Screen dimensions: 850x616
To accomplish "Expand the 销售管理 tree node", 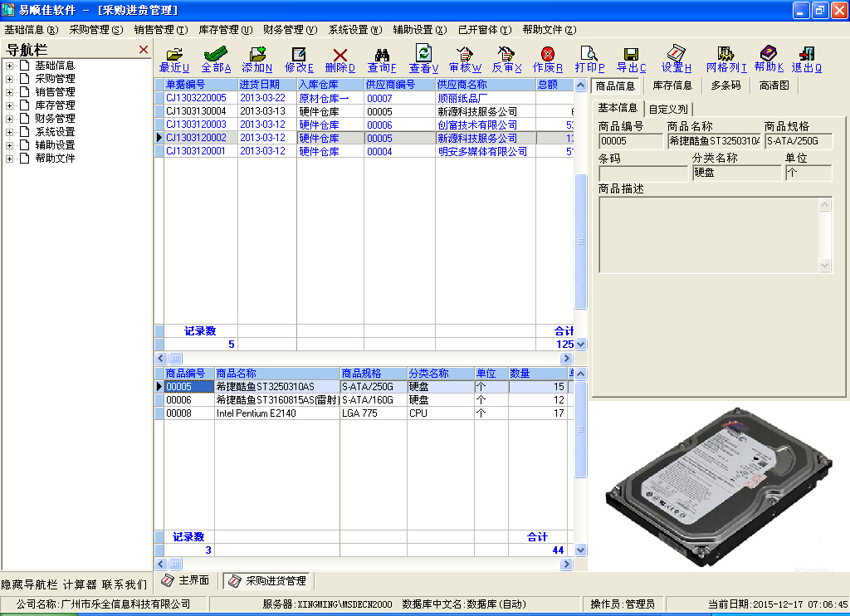I will click(10, 92).
